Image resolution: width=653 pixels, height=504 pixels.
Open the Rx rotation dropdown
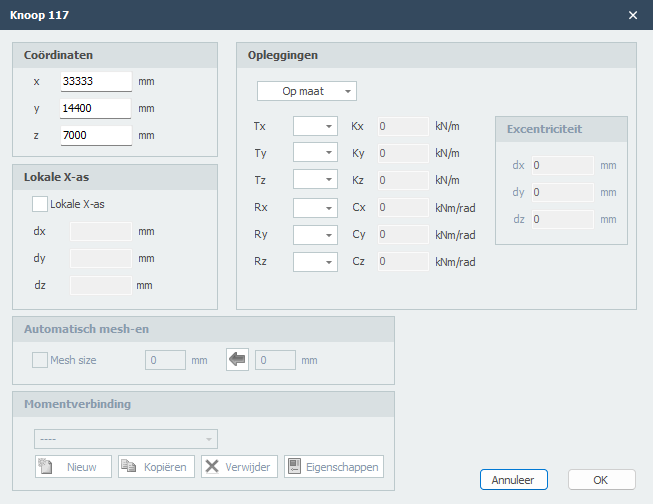[x=315, y=208]
